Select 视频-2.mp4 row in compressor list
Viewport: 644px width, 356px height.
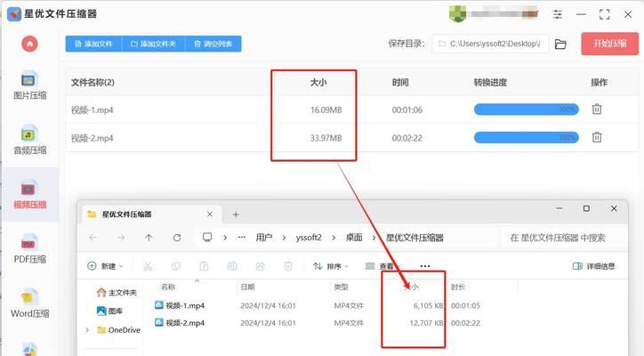point(352,138)
